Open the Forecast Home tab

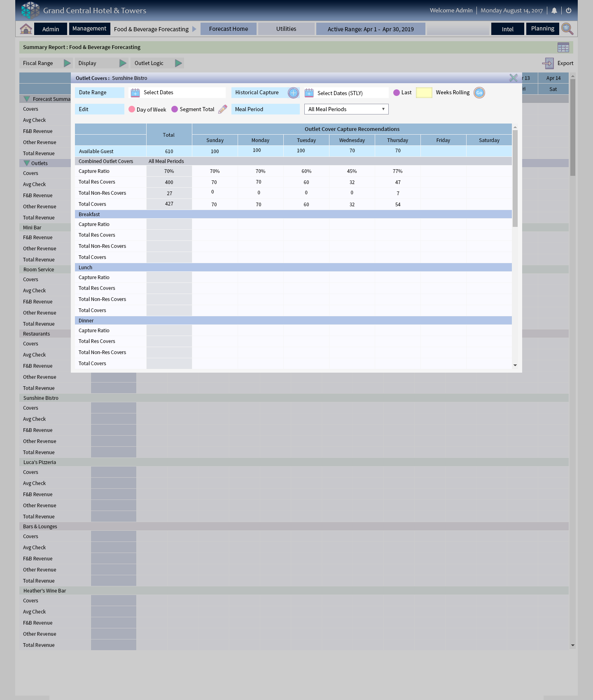pyautogui.click(x=229, y=29)
